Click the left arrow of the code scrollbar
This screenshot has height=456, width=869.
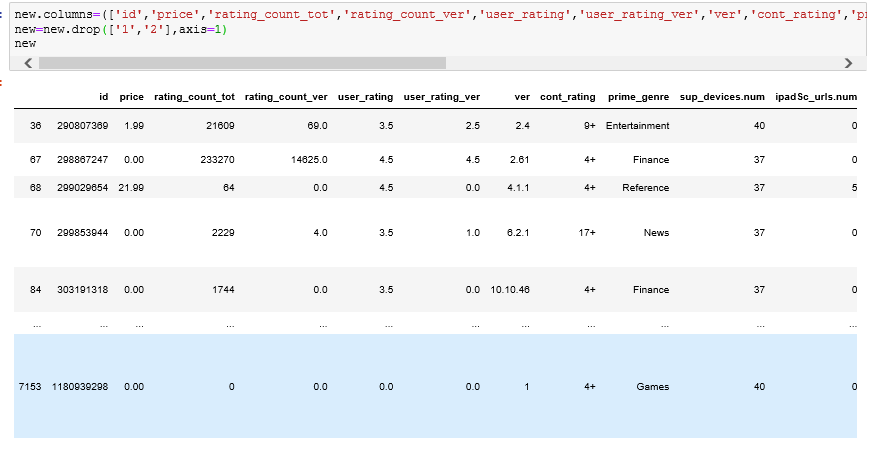(x=27, y=63)
